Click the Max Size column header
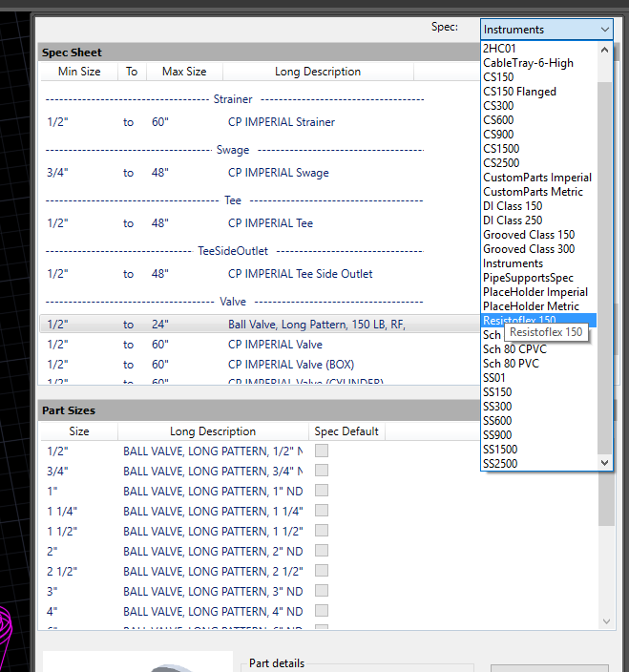Screen dimensions: 629x672 (x=184, y=72)
